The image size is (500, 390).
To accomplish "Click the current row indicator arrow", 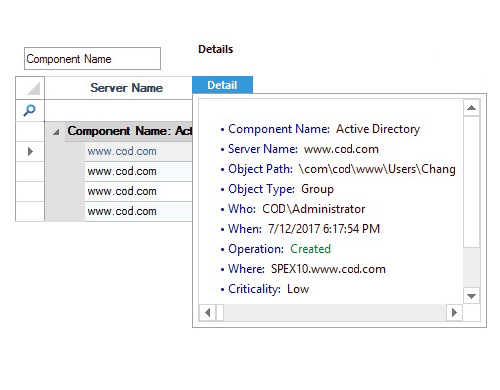I will tap(30, 152).
